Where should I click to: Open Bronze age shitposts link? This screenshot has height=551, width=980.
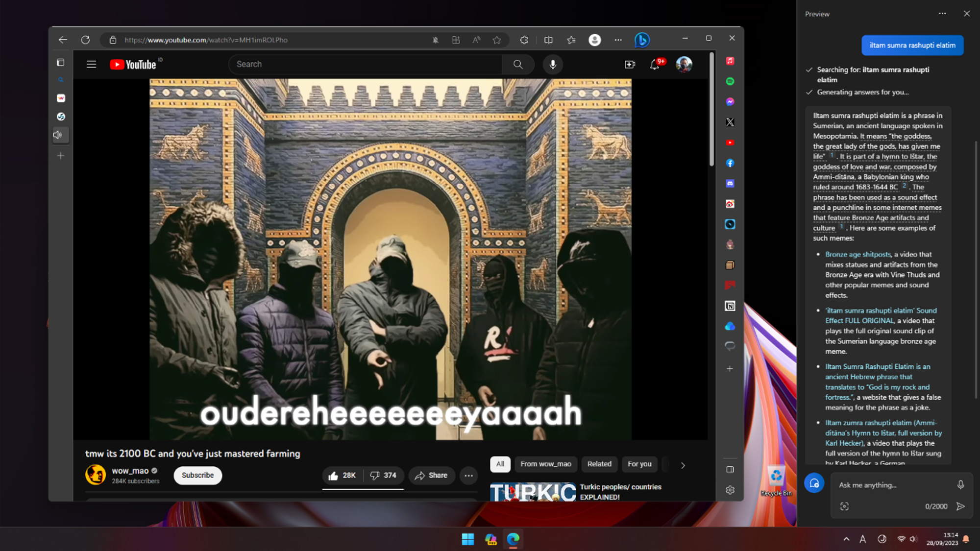point(858,255)
